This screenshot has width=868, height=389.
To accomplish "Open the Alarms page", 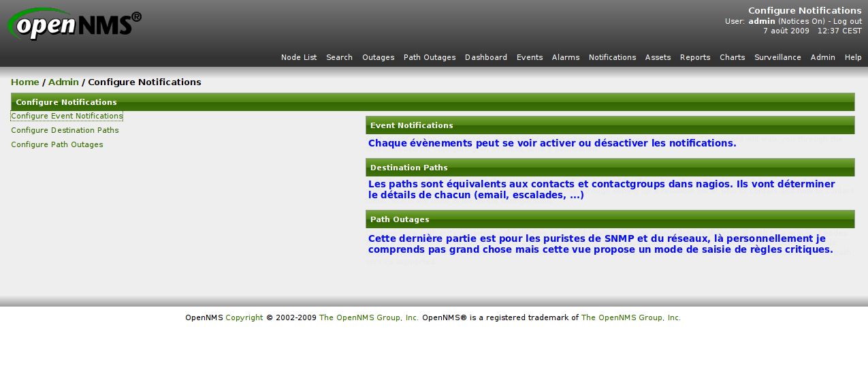I will tap(566, 58).
